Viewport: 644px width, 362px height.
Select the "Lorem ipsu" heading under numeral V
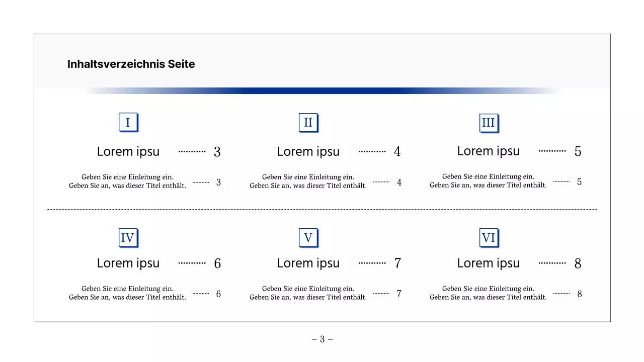[x=308, y=263]
